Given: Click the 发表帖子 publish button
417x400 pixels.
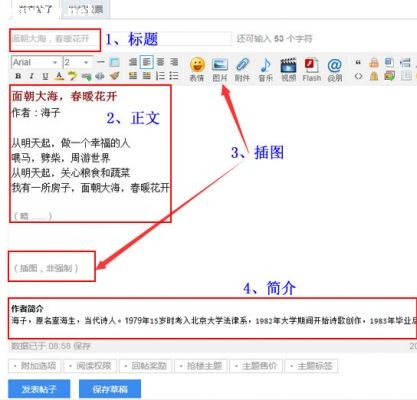Looking at the screenshot, I should coord(39,389).
